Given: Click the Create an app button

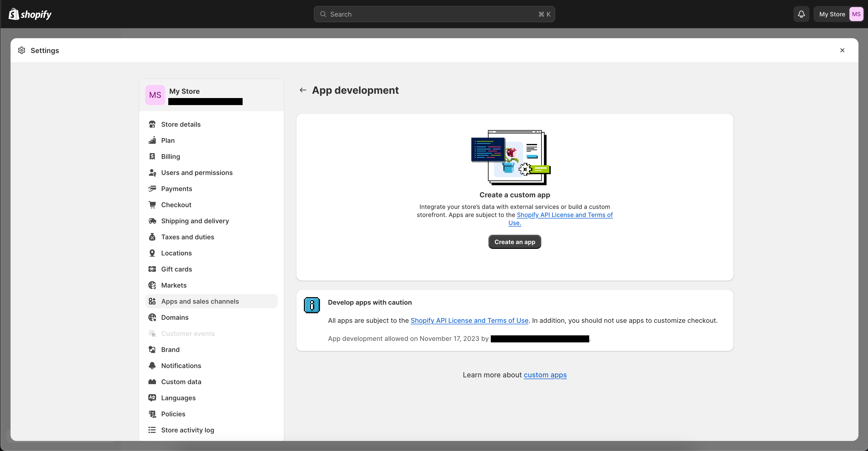Looking at the screenshot, I should (515, 242).
